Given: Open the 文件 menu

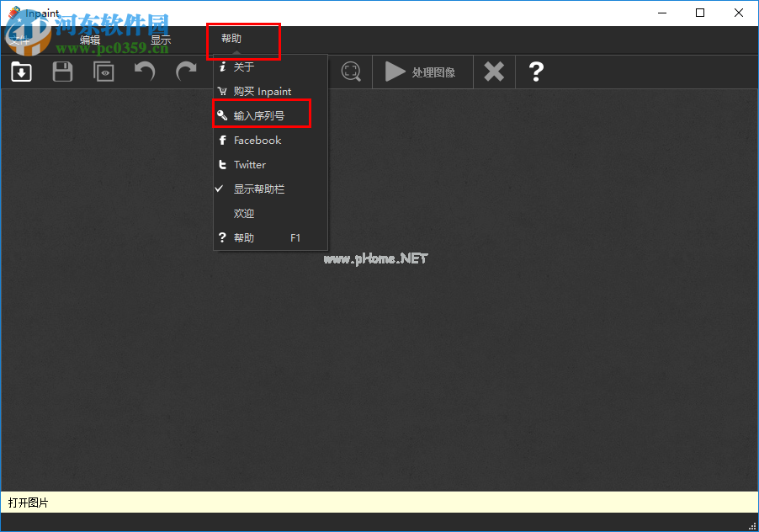Looking at the screenshot, I should tap(21, 39).
